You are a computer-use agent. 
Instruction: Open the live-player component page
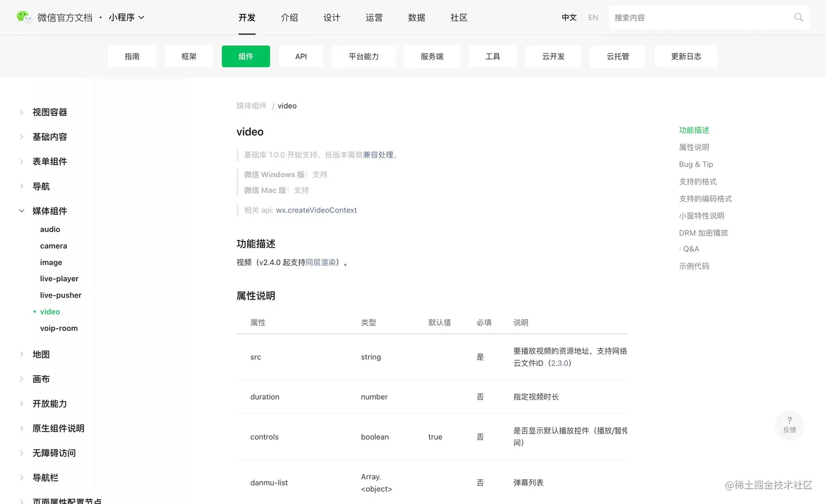pos(59,278)
